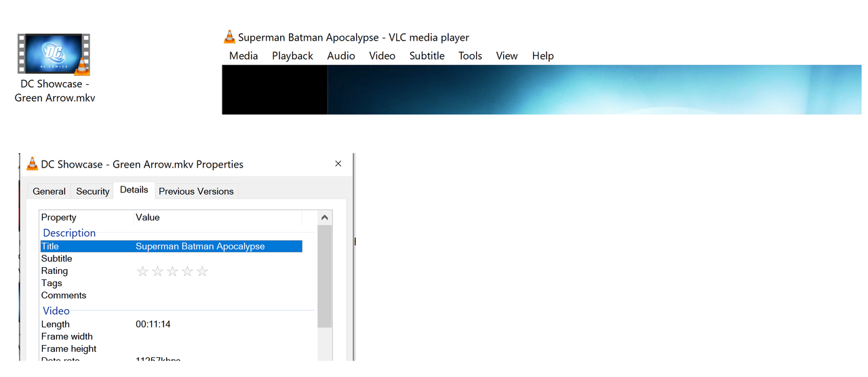Viewport: 868px width, 377px height.
Task: Click the Length value 00:11:14
Action: coord(153,324)
